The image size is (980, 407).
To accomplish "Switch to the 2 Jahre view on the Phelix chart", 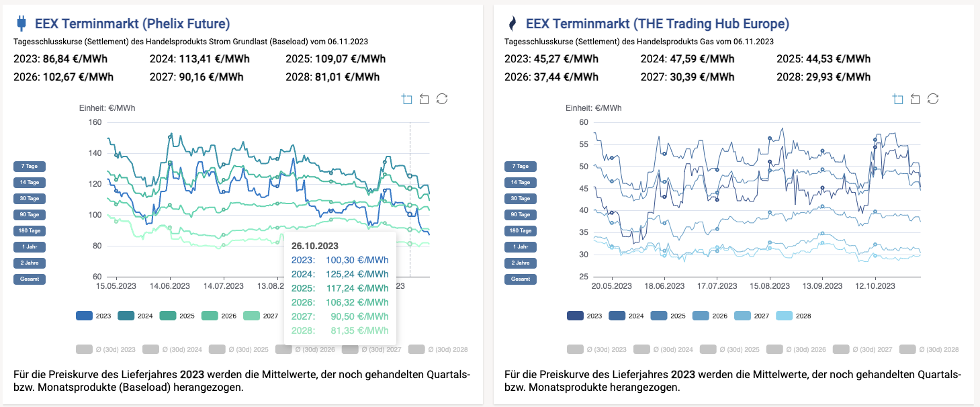I will [x=30, y=263].
